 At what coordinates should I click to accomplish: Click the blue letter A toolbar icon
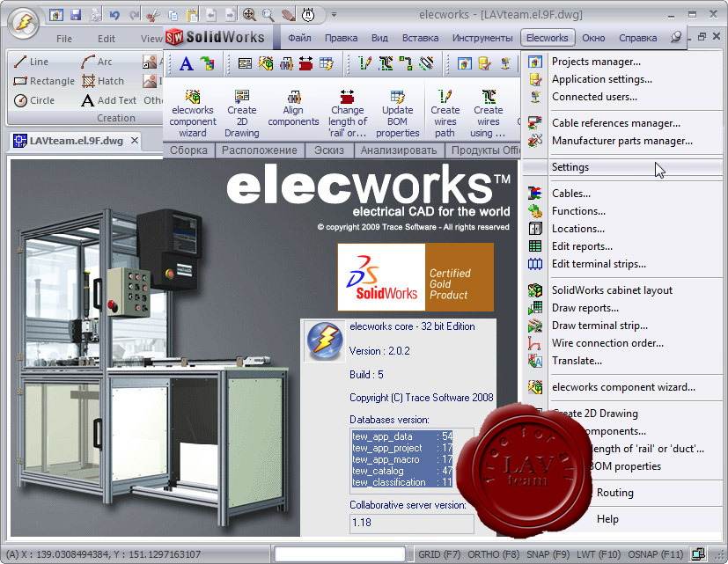[186, 63]
